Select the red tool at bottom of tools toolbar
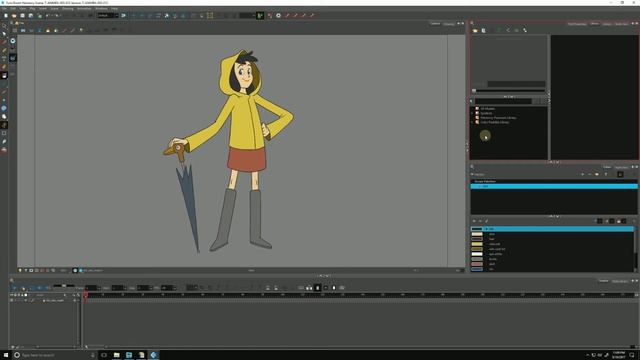 [4, 150]
